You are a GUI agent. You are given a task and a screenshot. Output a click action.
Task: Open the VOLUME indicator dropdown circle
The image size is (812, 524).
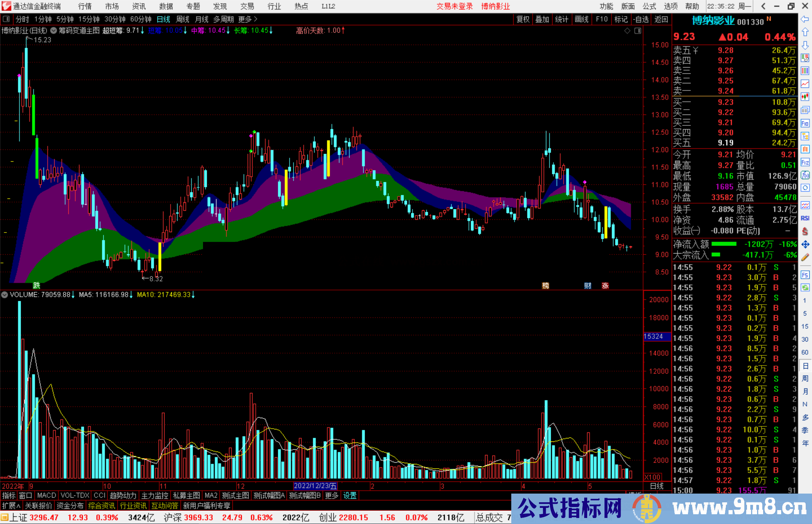5,295
